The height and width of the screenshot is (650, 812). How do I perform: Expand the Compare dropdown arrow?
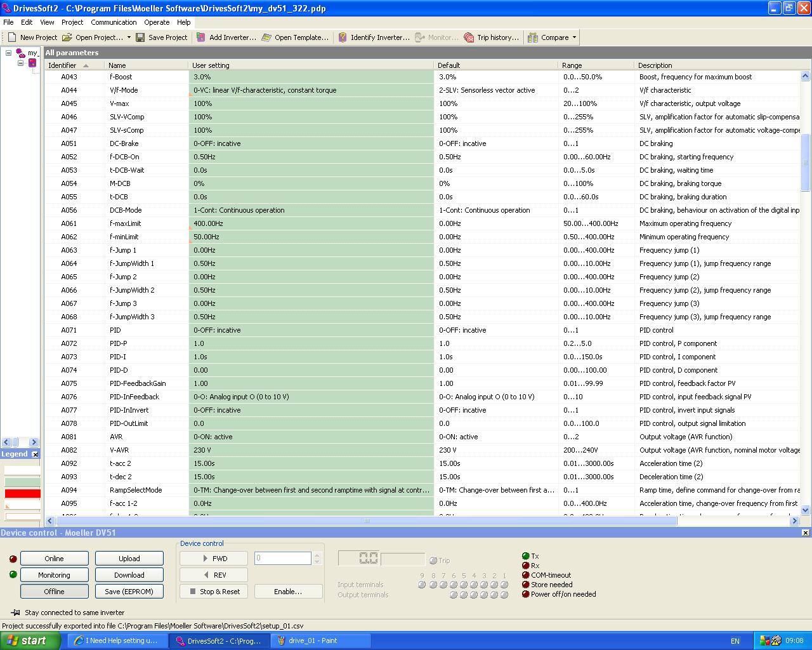tap(575, 37)
